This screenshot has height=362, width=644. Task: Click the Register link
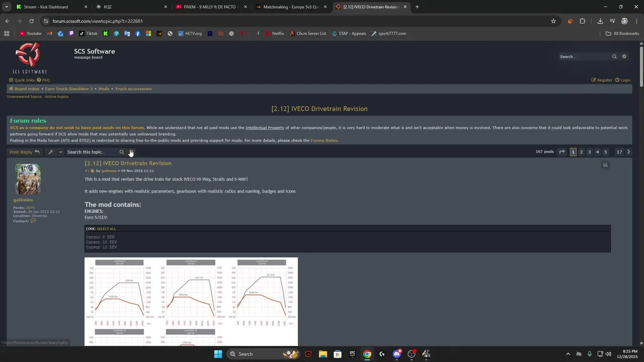coord(602,80)
